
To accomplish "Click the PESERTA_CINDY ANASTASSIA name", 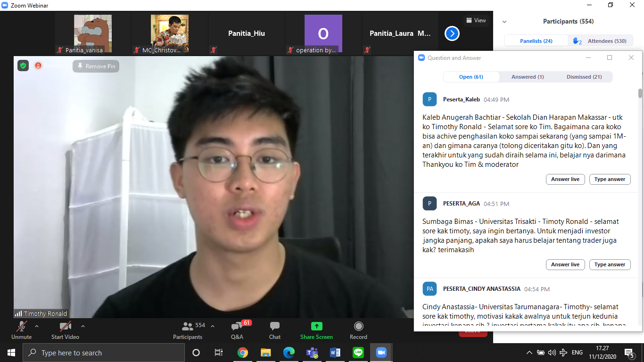I will click(x=482, y=288).
